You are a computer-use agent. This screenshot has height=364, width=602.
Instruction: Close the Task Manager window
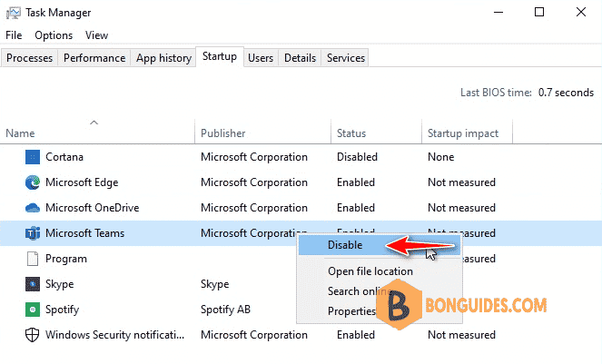[x=581, y=13]
